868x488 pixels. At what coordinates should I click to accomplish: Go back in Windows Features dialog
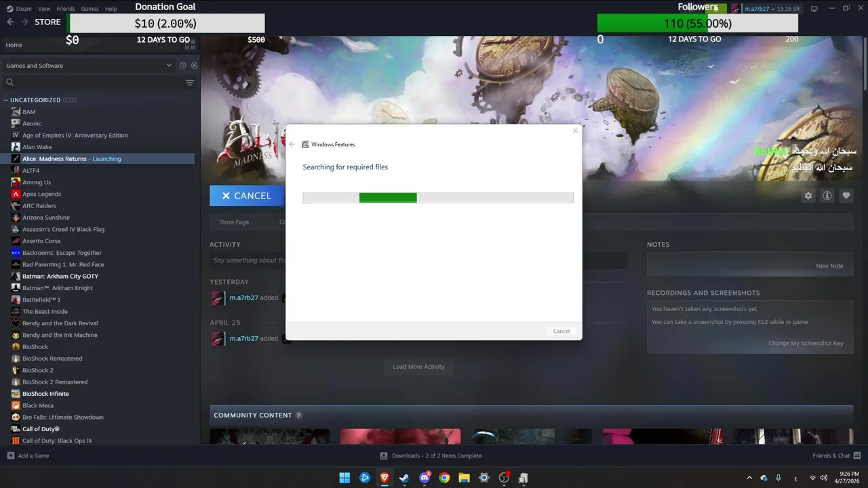point(292,144)
